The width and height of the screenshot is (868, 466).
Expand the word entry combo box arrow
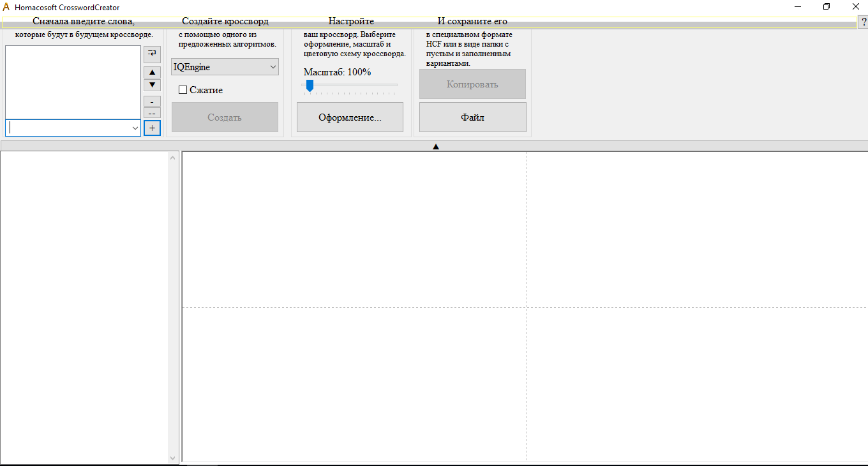click(135, 128)
